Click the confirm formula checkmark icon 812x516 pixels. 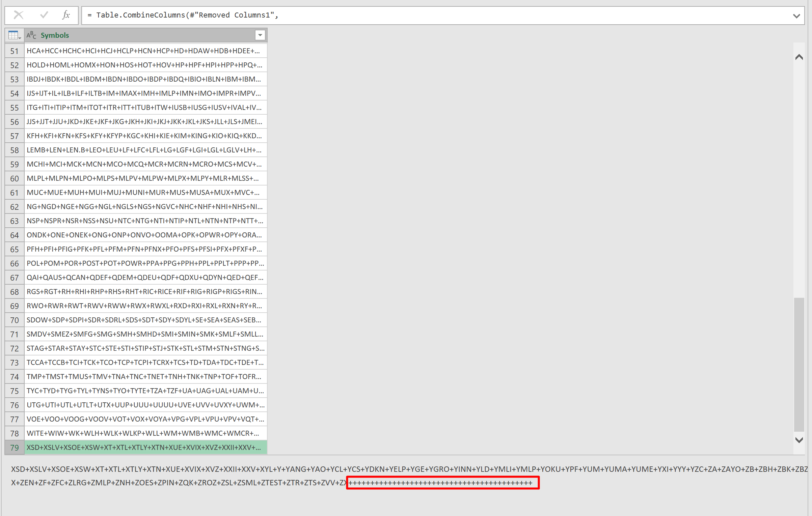[44, 15]
